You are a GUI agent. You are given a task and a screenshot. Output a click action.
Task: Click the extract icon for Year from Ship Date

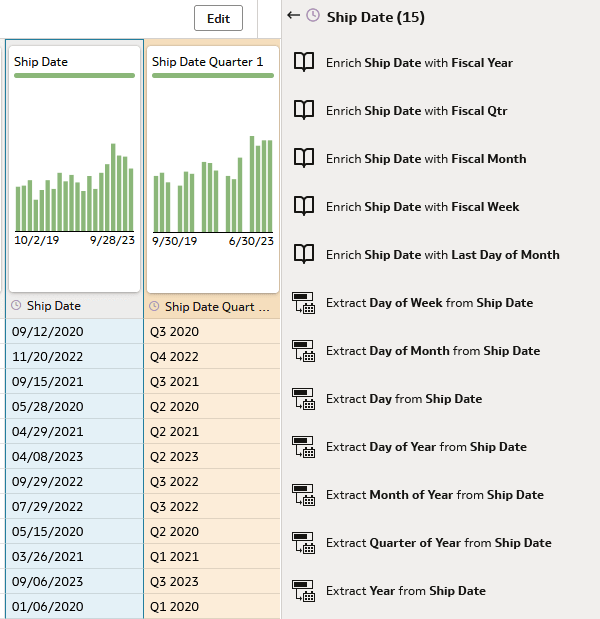(x=304, y=591)
